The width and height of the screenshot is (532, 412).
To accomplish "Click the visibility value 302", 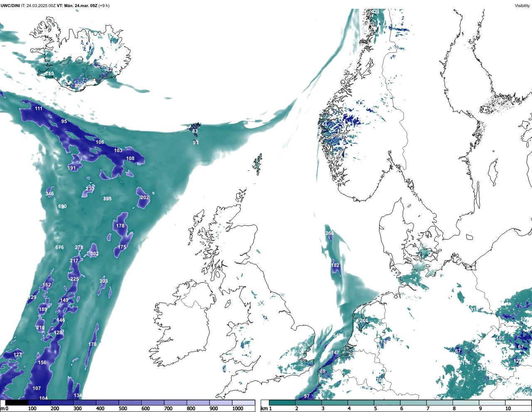I will 94,254.
